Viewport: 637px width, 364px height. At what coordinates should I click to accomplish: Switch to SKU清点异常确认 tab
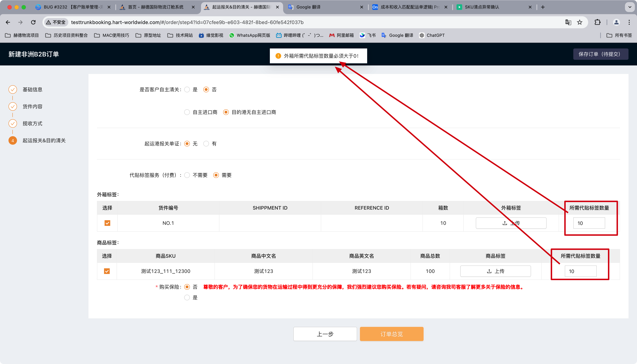(481, 7)
